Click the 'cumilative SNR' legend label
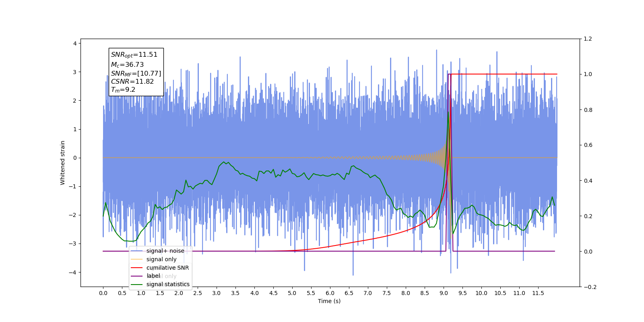The width and height of the screenshot is (644, 322). click(167, 268)
